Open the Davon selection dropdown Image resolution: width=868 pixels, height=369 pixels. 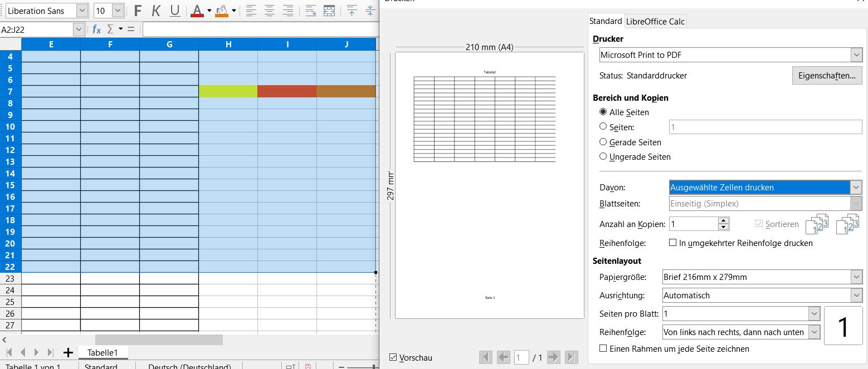click(856, 188)
